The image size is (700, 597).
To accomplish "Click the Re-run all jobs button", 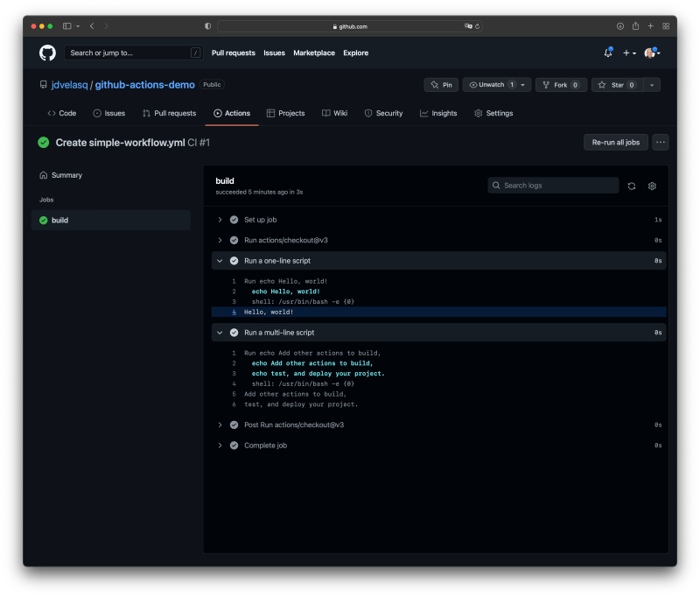I will tap(615, 142).
